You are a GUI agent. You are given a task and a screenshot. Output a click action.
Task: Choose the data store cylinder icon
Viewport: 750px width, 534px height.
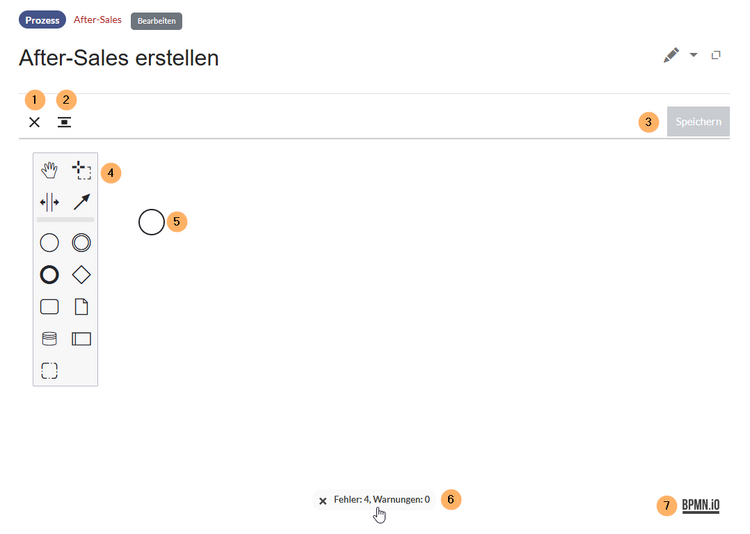pos(49,339)
